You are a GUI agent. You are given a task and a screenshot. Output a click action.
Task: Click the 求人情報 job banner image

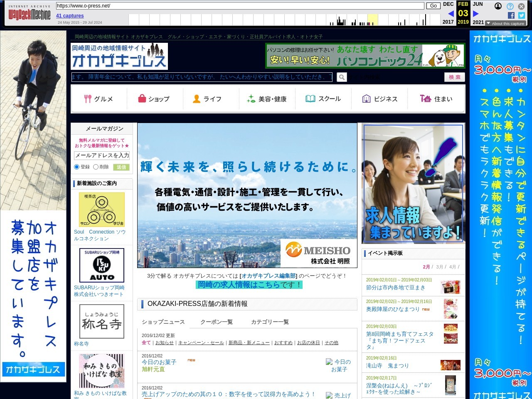click(x=414, y=183)
